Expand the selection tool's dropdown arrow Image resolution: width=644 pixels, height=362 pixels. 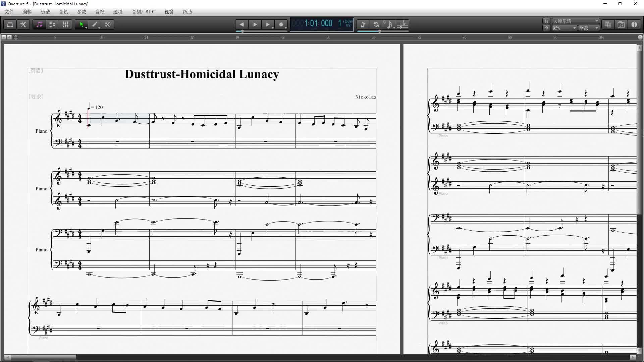click(x=86, y=27)
